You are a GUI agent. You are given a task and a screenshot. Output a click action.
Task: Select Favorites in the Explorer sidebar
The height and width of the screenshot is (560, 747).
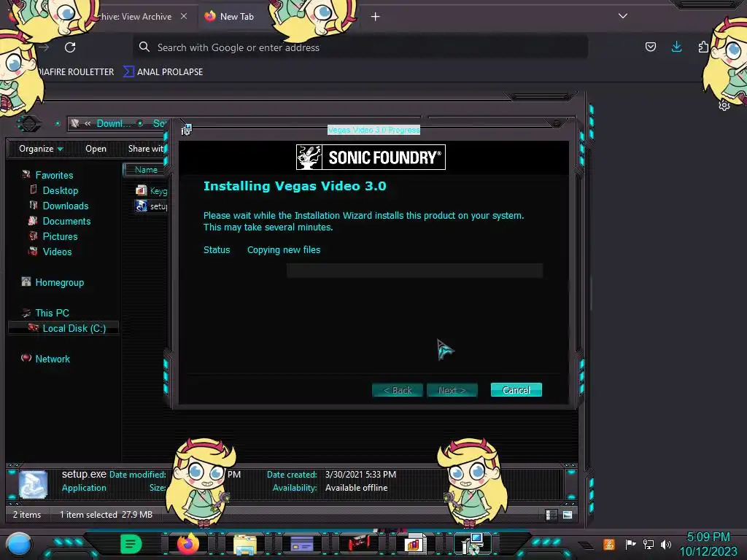pos(54,175)
